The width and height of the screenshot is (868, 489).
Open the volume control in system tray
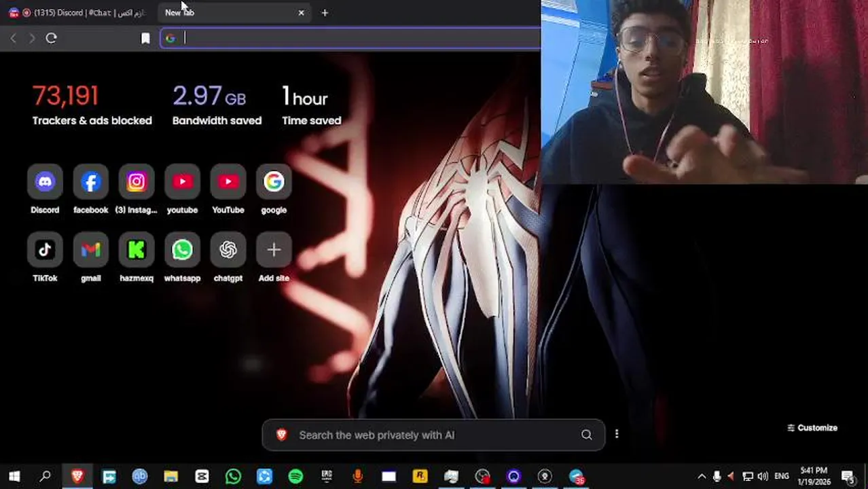763,477
